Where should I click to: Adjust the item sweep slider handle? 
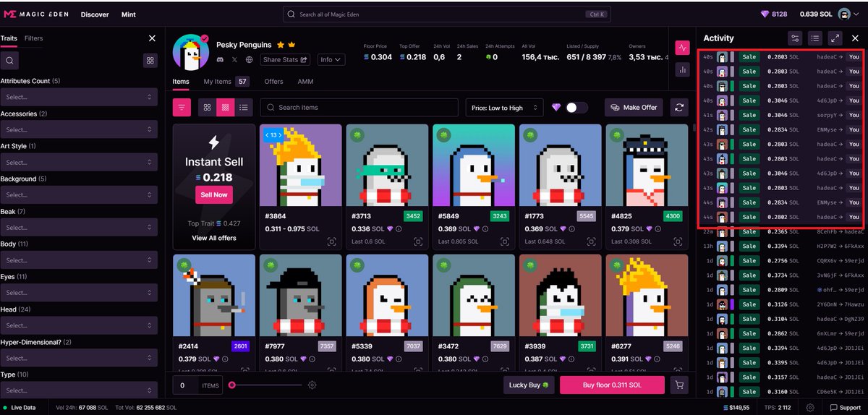231,385
